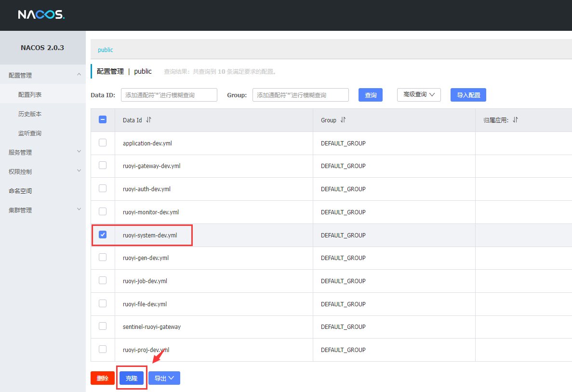Sort table by Data Id column
Viewport: 572px width, 392px height.
tap(148, 119)
